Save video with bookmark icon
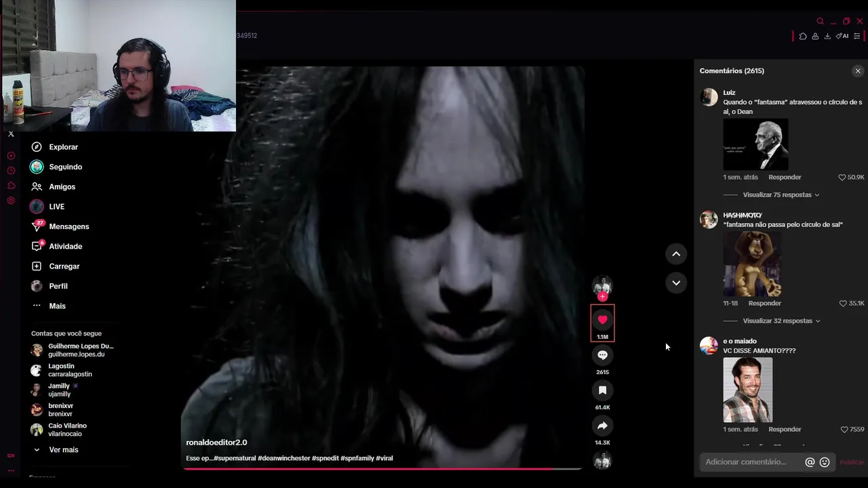 [602, 390]
